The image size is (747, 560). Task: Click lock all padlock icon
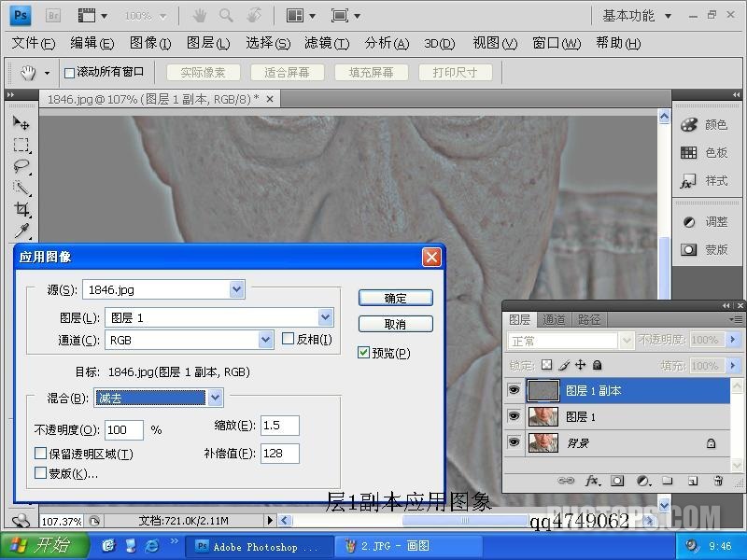597,365
